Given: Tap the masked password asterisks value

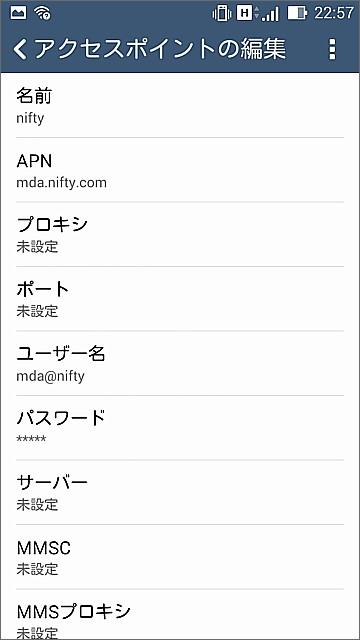Looking at the screenshot, I should point(31,439).
